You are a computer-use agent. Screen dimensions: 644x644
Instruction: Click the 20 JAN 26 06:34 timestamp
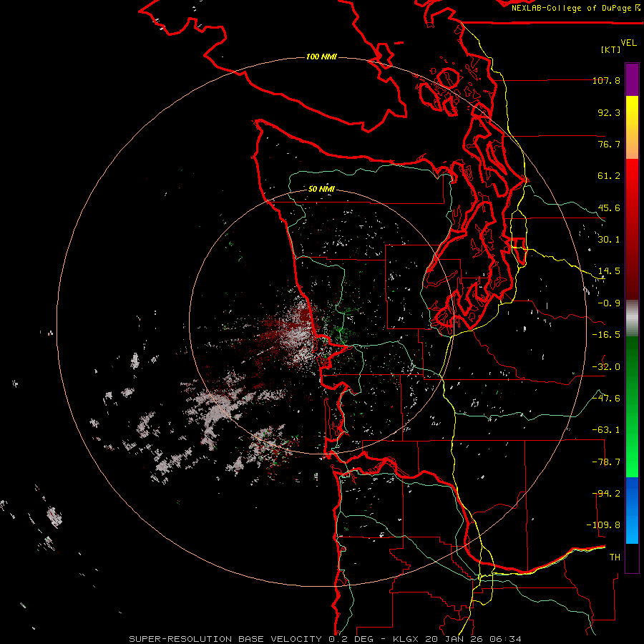[474, 639]
